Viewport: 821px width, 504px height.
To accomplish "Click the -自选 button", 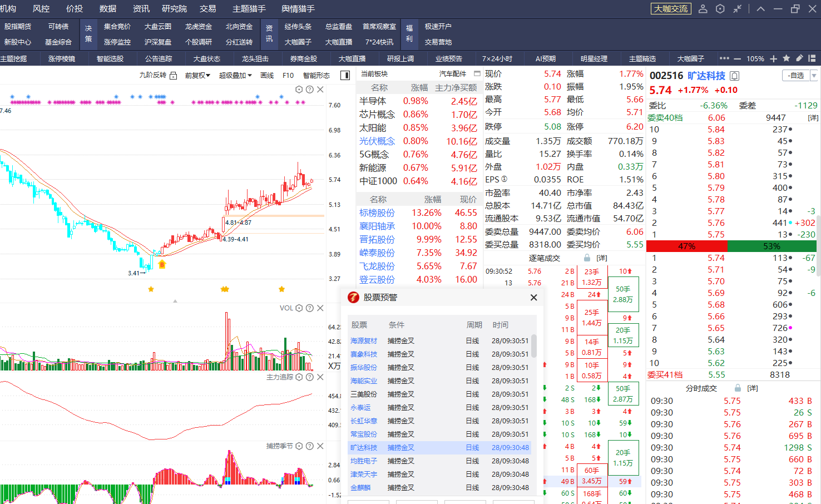I will pos(796,76).
